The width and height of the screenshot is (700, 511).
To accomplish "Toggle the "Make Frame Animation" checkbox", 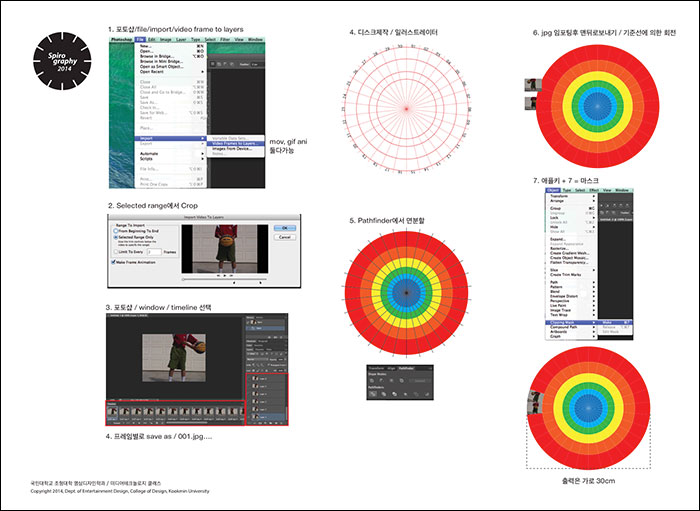I will click(x=112, y=262).
